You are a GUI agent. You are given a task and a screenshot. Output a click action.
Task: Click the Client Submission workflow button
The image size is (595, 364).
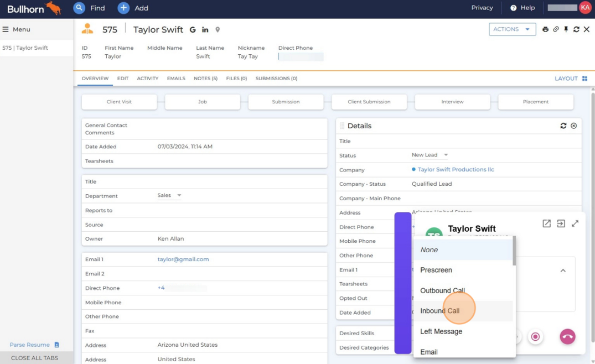(369, 102)
